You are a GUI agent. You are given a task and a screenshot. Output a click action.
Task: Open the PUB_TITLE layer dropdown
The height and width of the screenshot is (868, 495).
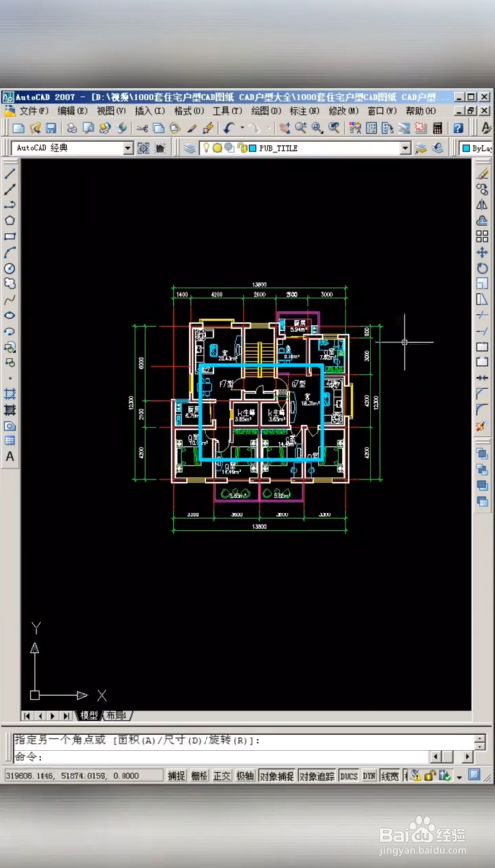tap(405, 148)
